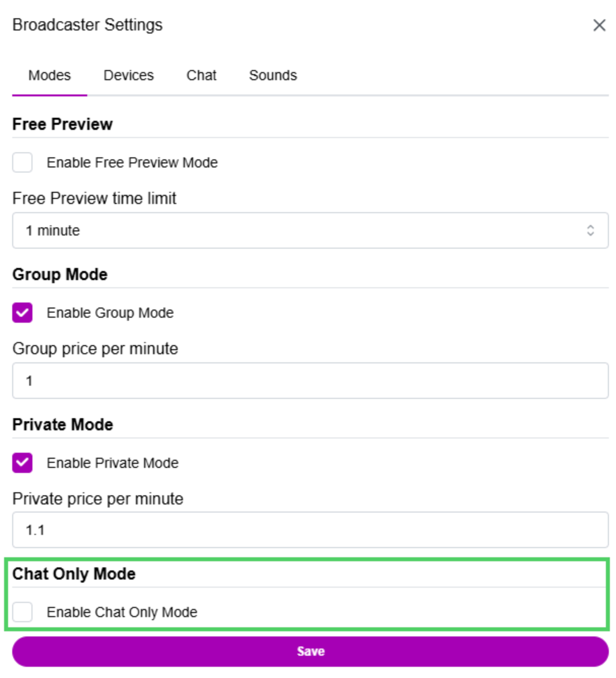Viewport: 616px width, 678px height.
Task: Tick the Free Preview Mode checkbox box
Action: pos(22,162)
